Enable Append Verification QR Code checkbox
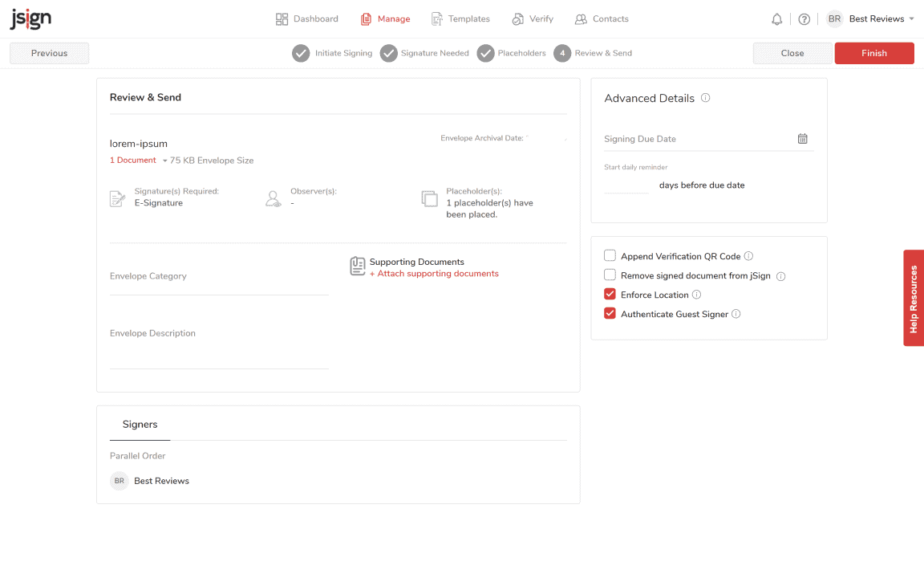The width and height of the screenshot is (924, 578). click(x=610, y=256)
